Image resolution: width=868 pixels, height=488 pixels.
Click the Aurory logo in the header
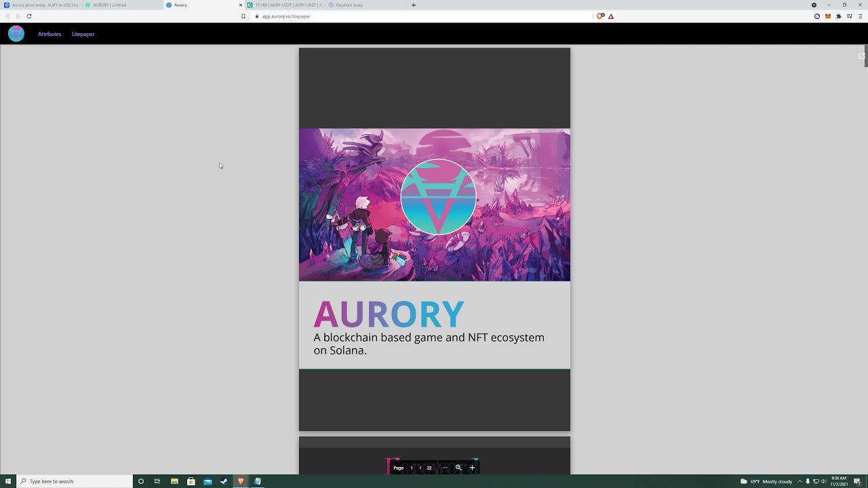[x=16, y=34]
